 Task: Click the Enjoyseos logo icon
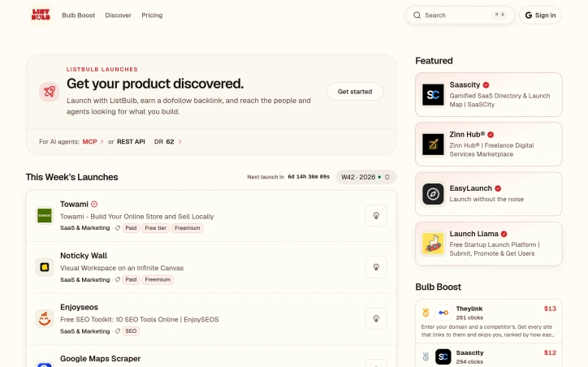click(x=44, y=318)
